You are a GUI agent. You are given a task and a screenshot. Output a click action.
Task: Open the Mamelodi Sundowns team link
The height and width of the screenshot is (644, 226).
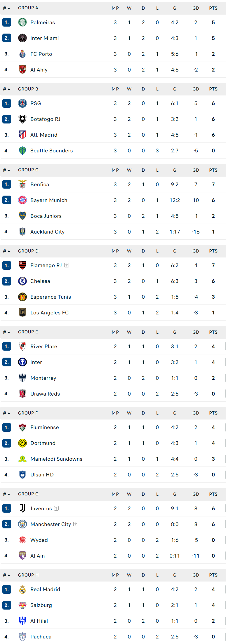click(56, 459)
